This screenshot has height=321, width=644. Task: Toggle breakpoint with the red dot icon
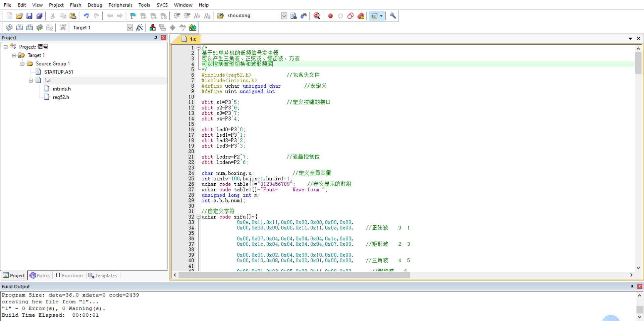click(x=330, y=16)
